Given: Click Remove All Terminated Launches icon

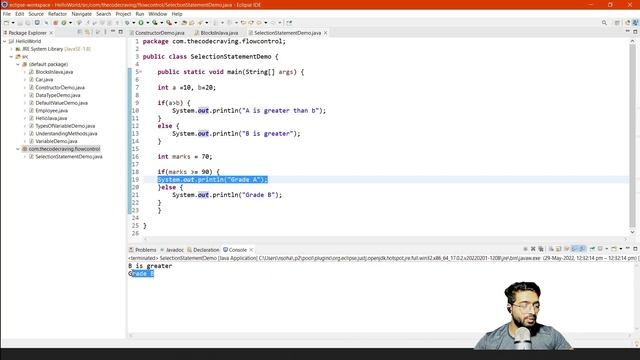Looking at the screenshot, I should [x=541, y=249].
